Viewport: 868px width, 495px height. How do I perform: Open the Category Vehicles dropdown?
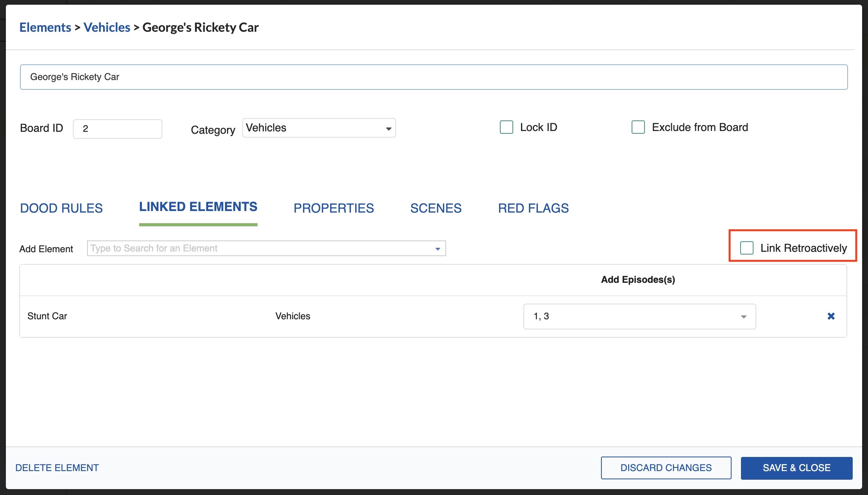(x=319, y=128)
